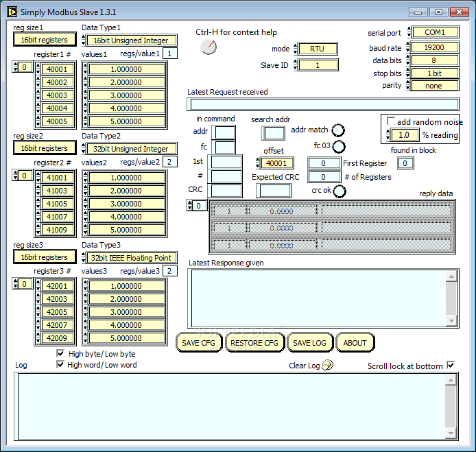The image size is (476, 452).
Task: Click the RESTORE CFG button
Action: (x=254, y=343)
